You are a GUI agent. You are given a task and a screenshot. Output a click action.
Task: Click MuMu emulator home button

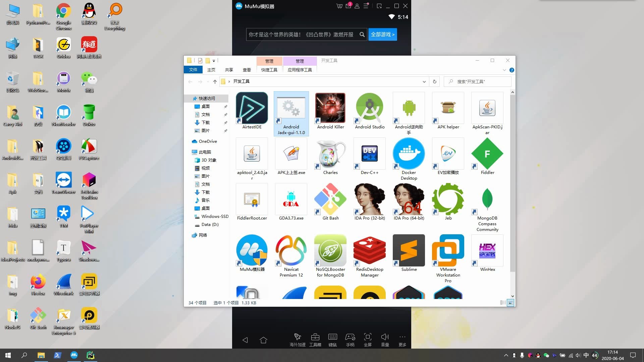coord(263,340)
